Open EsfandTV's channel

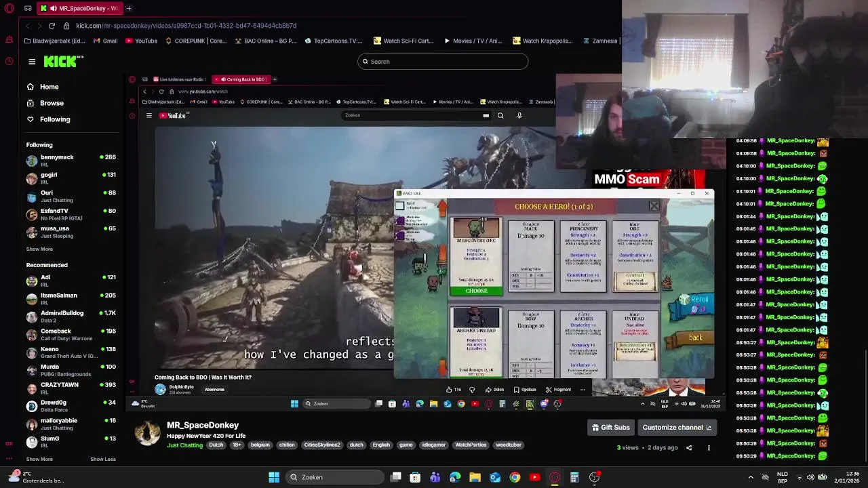pyautogui.click(x=71, y=214)
